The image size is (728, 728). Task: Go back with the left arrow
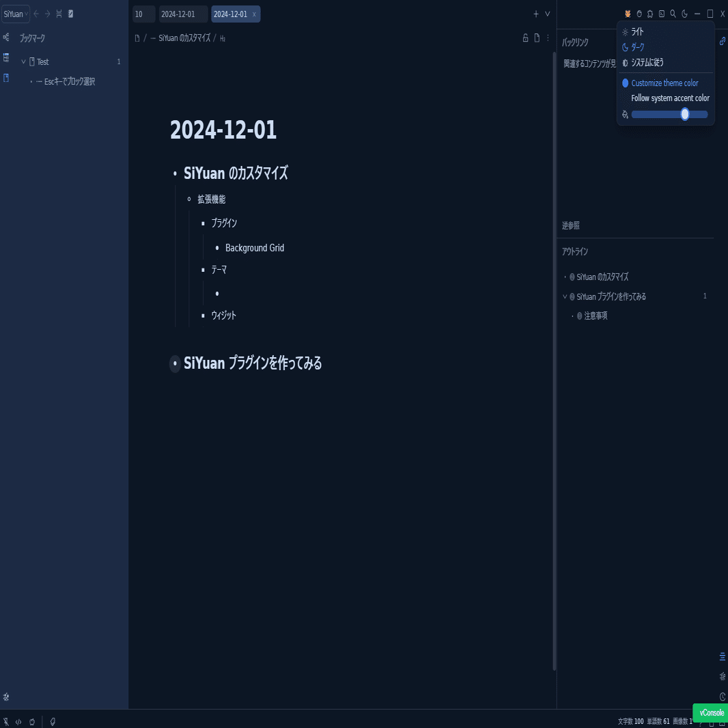tap(36, 14)
